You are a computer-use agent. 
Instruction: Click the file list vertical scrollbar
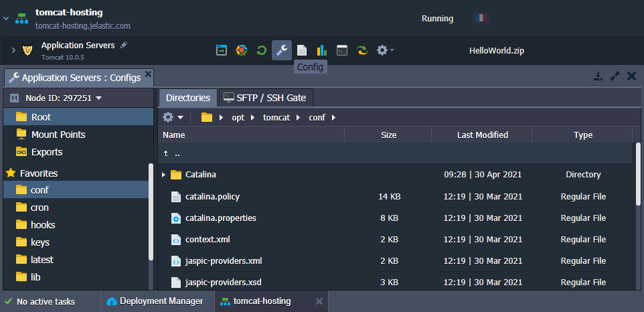click(638, 173)
